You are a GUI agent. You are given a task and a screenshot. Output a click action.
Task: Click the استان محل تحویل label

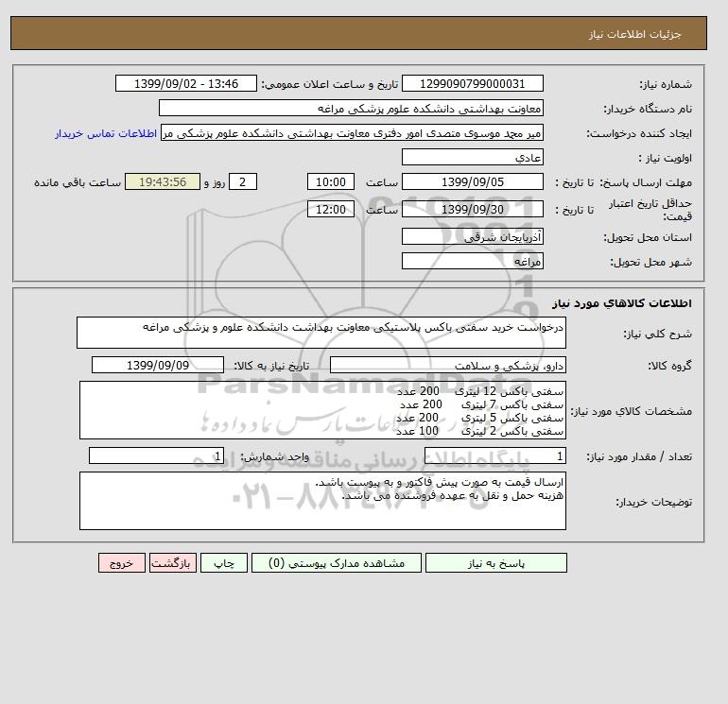coord(648,237)
